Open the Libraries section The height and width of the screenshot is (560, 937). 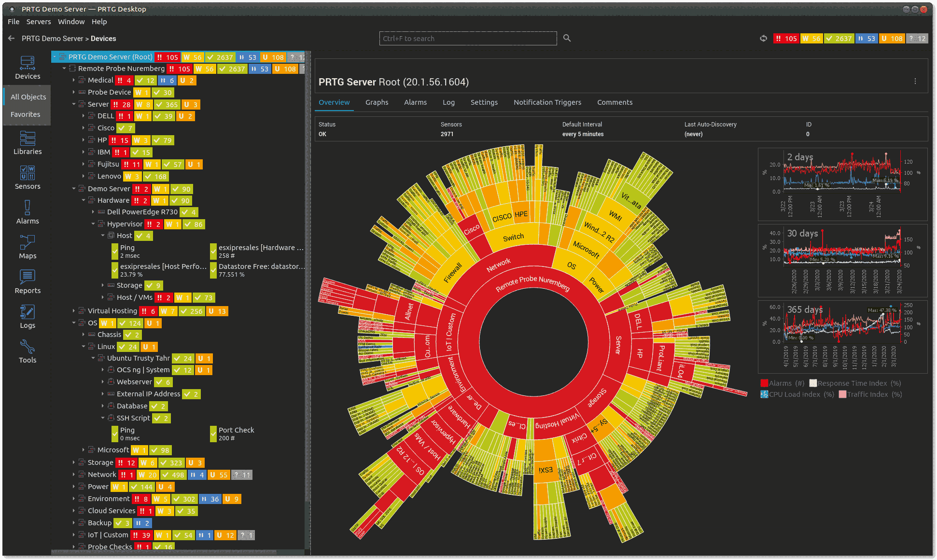[x=27, y=143]
